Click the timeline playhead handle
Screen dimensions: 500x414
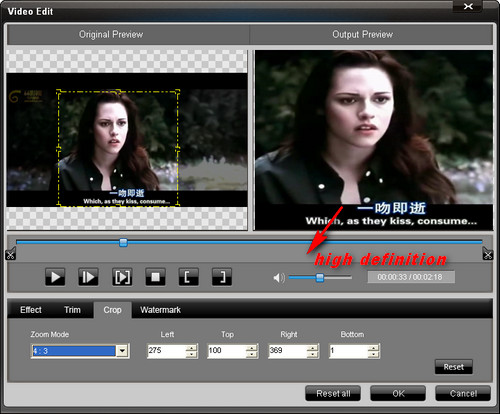click(123, 242)
